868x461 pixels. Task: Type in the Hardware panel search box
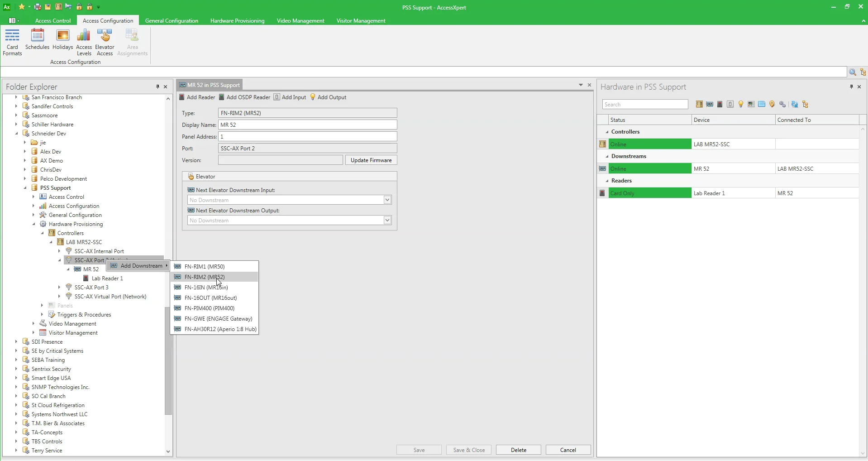[x=645, y=104]
